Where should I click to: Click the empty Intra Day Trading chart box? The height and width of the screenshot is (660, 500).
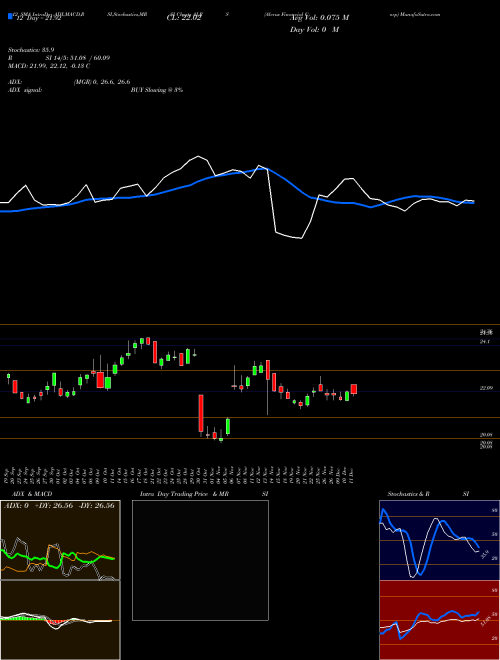(200, 560)
